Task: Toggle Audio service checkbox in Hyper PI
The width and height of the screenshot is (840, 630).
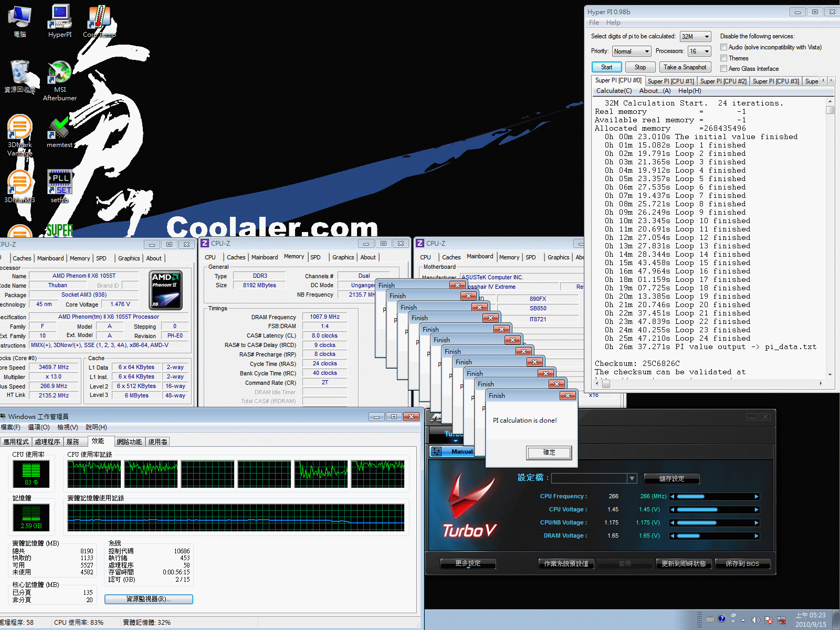Action: (723, 47)
